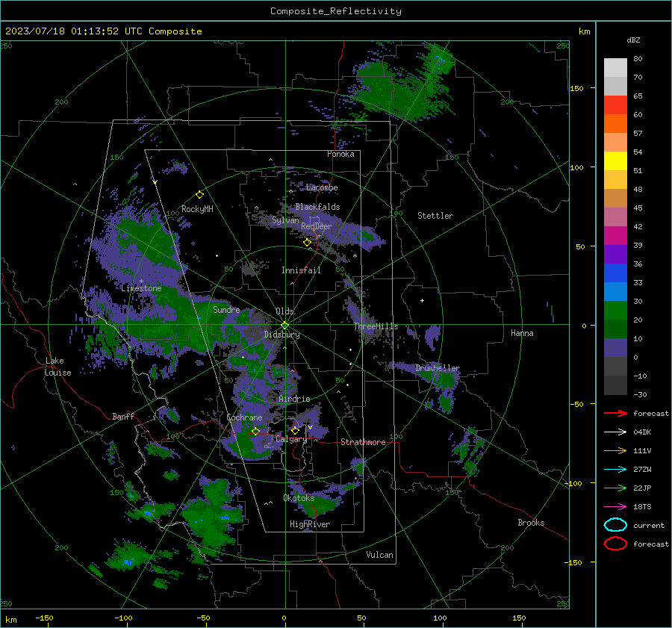
Task: Select the bright green 20-30 dBZ swatch
Action: point(615,311)
